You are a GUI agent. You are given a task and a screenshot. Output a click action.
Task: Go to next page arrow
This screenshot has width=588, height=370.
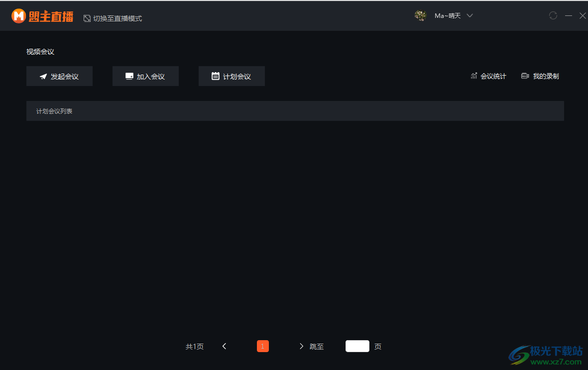[302, 346]
